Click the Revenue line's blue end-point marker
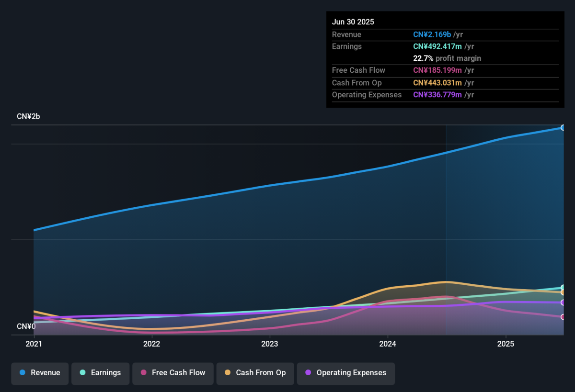Image resolution: width=575 pixels, height=392 pixels. tap(563, 128)
